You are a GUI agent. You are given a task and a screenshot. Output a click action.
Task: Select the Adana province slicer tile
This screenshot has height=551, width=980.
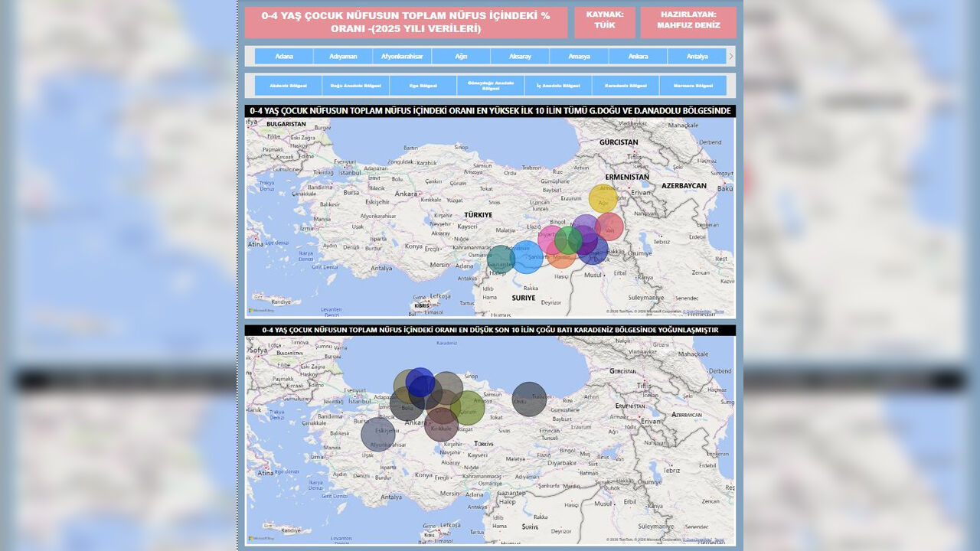click(x=284, y=56)
